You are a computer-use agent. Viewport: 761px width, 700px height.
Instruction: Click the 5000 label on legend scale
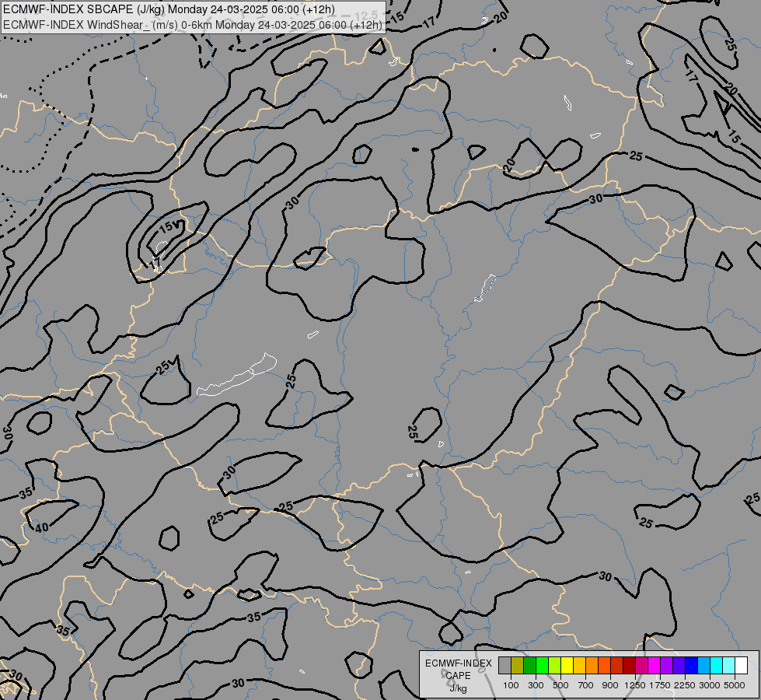point(735,685)
